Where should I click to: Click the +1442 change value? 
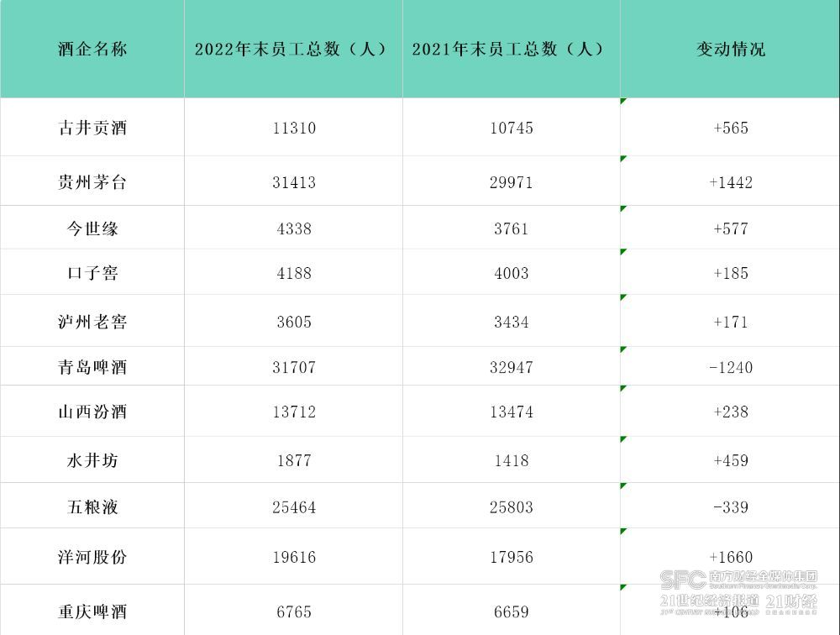730,182
